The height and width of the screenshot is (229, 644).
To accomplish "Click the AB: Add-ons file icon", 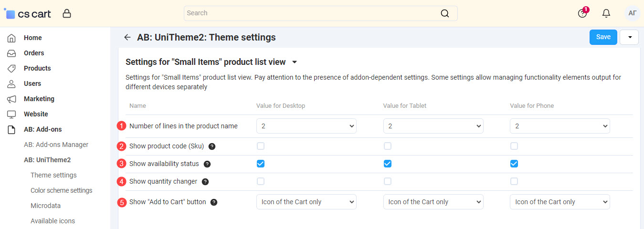I will coord(11,129).
